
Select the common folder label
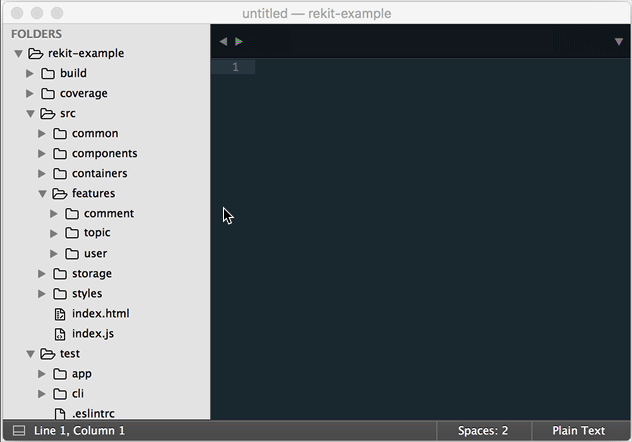95,133
